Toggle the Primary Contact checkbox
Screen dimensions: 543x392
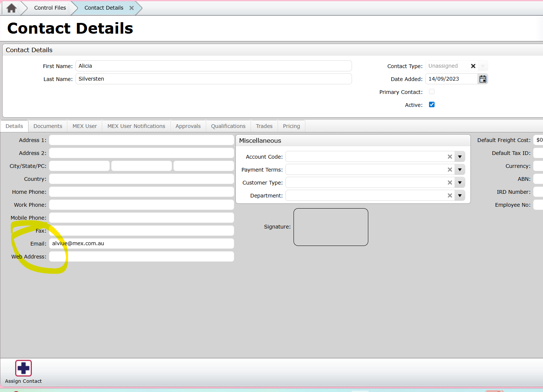(x=432, y=92)
